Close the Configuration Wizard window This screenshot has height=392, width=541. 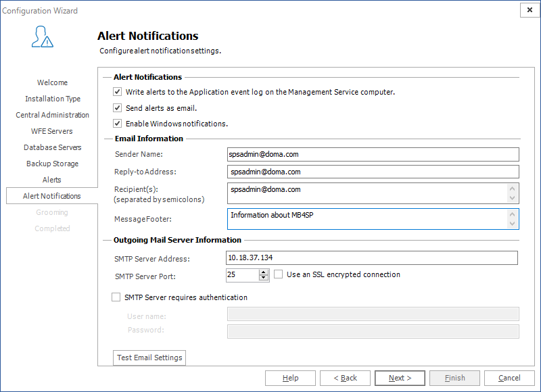click(x=530, y=10)
